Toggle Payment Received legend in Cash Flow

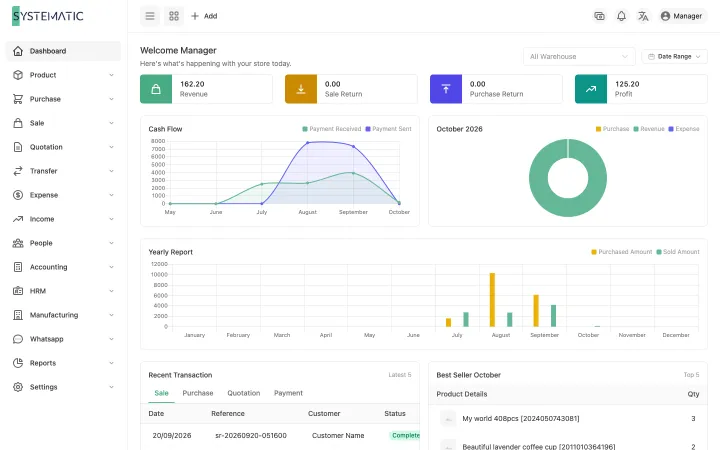pyautogui.click(x=332, y=129)
